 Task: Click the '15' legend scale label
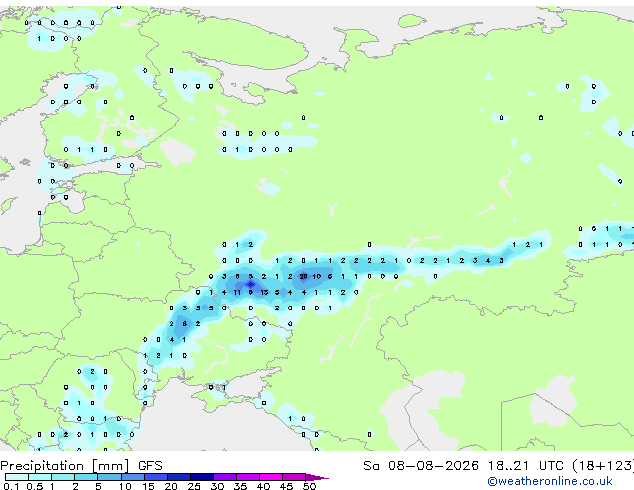(148, 486)
